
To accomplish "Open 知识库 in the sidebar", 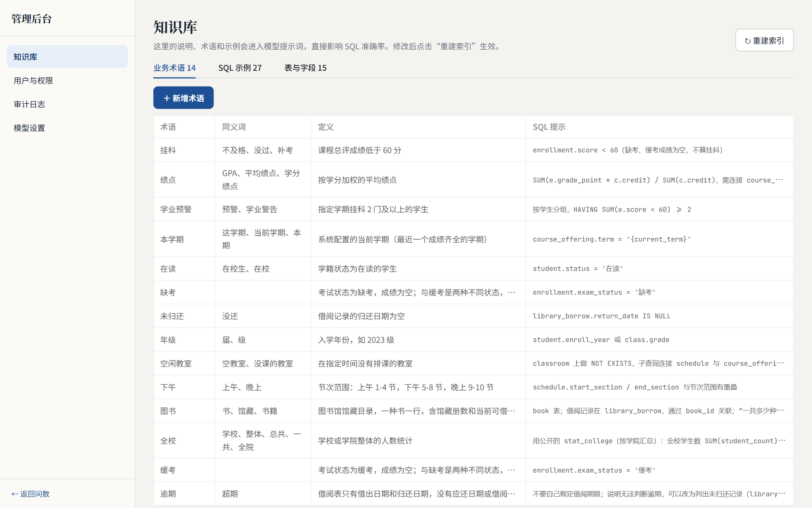I will (67, 57).
